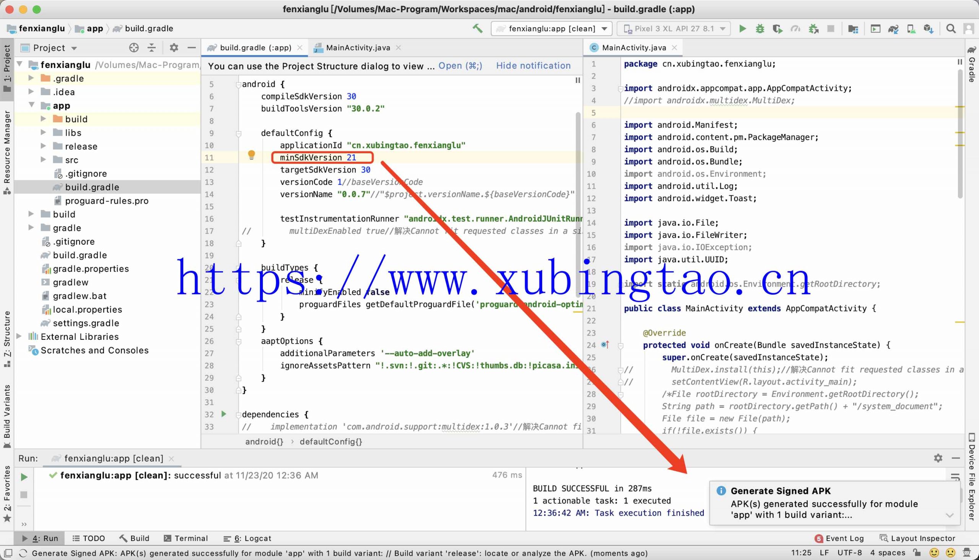
Task: Open Layout Inspector
Action: [x=918, y=538]
